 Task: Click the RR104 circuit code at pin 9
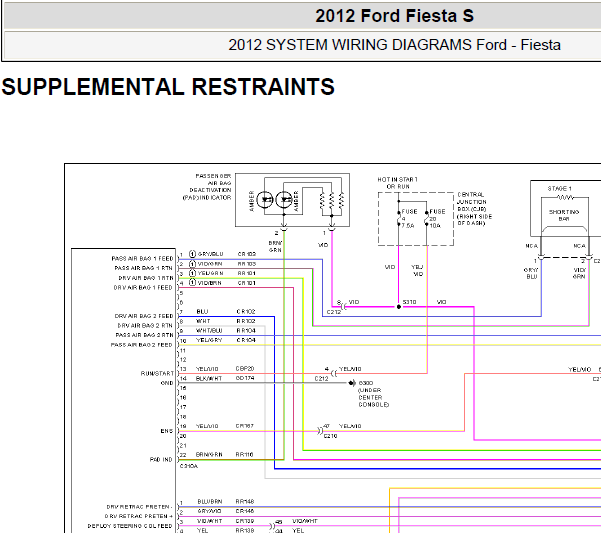(x=246, y=331)
